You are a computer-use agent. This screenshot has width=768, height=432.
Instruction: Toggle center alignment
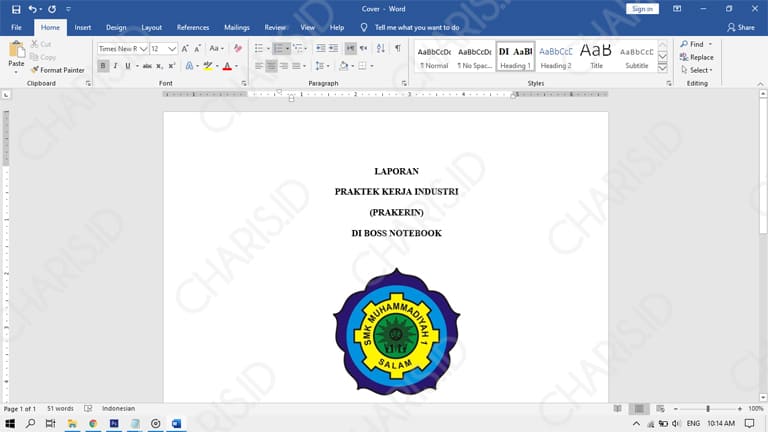click(271, 66)
